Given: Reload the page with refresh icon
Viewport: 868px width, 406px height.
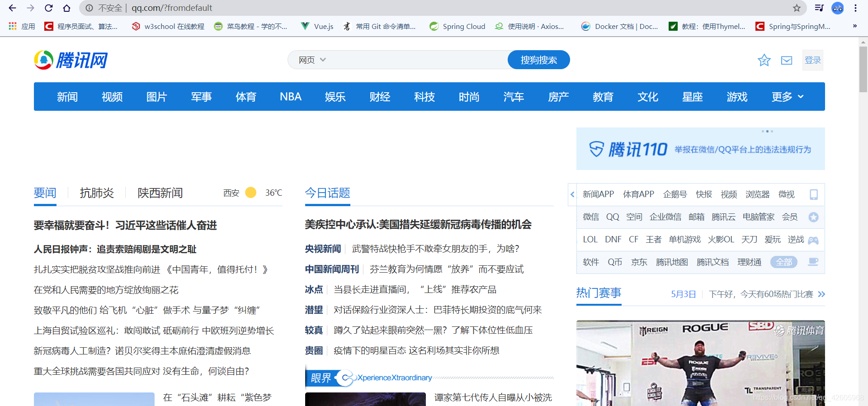Looking at the screenshot, I should coord(48,8).
